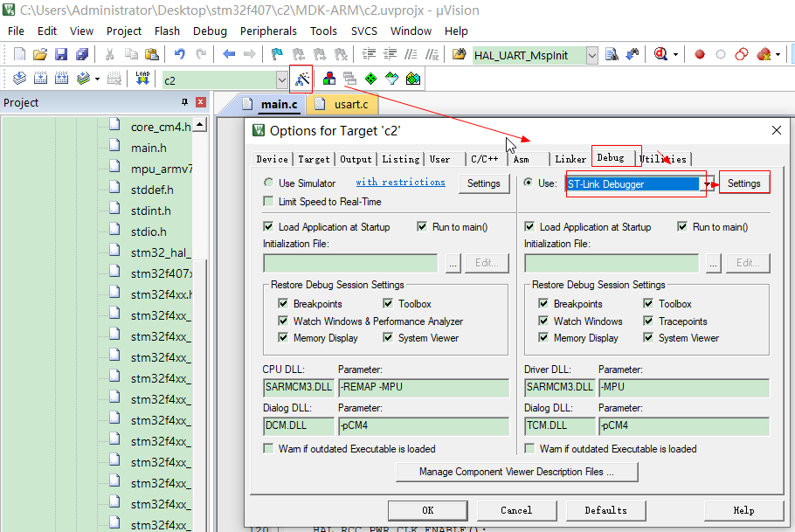Click the simulator Initialization File field
This screenshot has height=532, width=795.
[x=350, y=263]
